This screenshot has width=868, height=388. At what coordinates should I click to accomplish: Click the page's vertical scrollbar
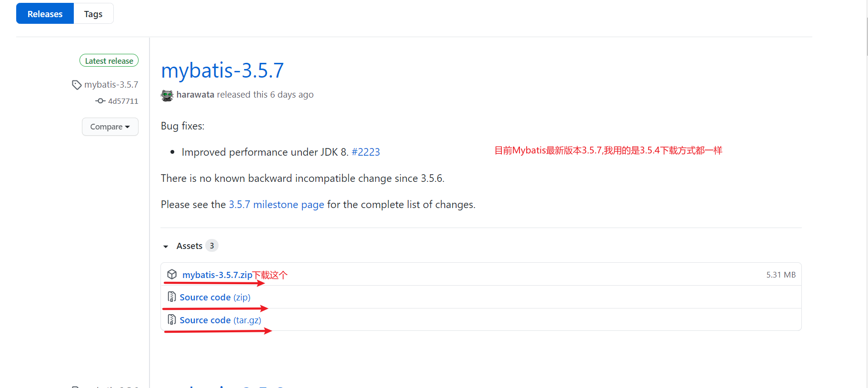[x=867, y=37]
